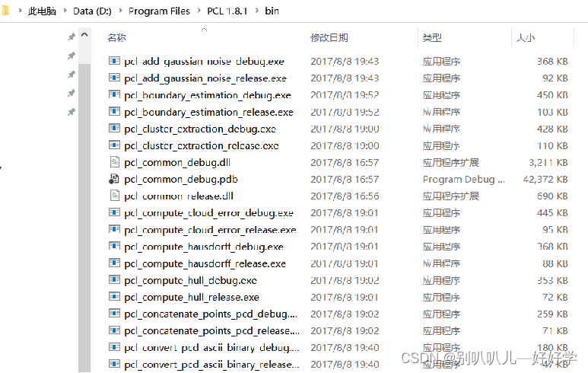Viewport: 588px width, 373px height.
Task: Click the pcl_common_debug.dll file icon
Action: (x=114, y=162)
